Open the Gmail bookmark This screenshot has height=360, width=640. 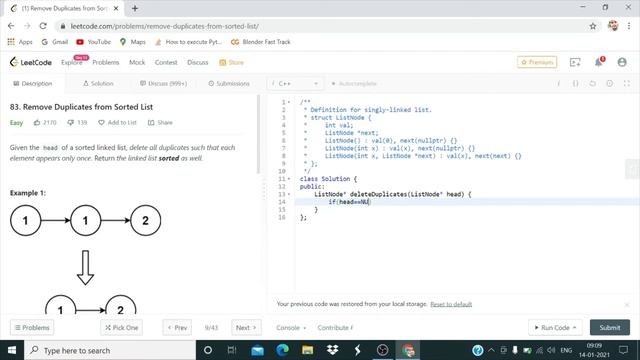pyautogui.click(x=55, y=42)
